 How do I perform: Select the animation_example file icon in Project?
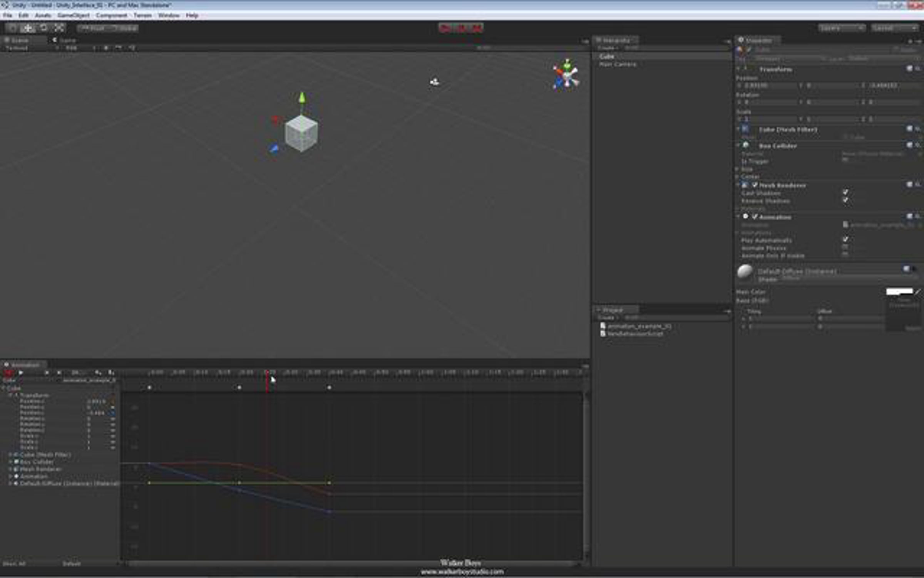pyautogui.click(x=603, y=326)
